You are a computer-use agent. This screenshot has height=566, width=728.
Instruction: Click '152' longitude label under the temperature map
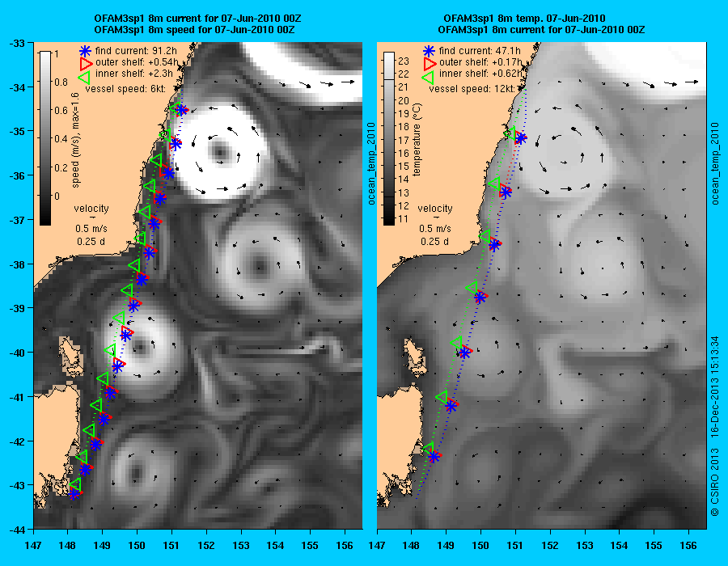coord(550,546)
